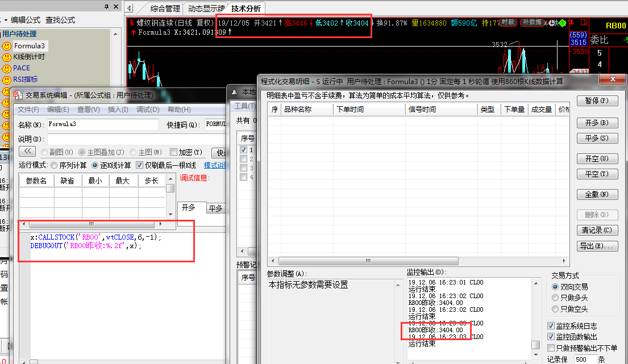Toggle the 加密 checkbox
628x364 pixels.
pyautogui.click(x=173, y=152)
